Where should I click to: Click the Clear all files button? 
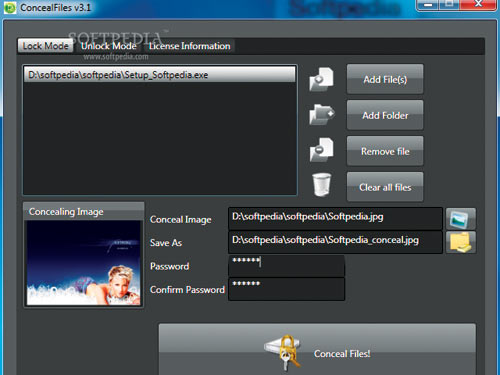pyautogui.click(x=385, y=187)
